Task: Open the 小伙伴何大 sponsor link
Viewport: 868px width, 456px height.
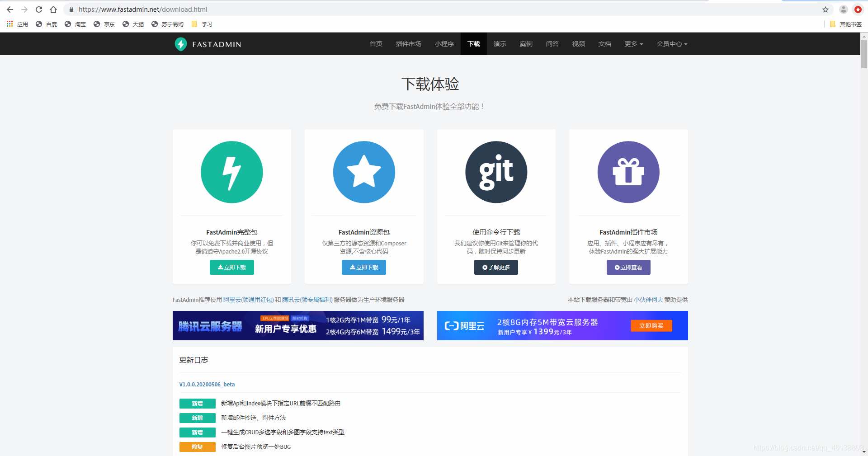Action: click(648, 300)
